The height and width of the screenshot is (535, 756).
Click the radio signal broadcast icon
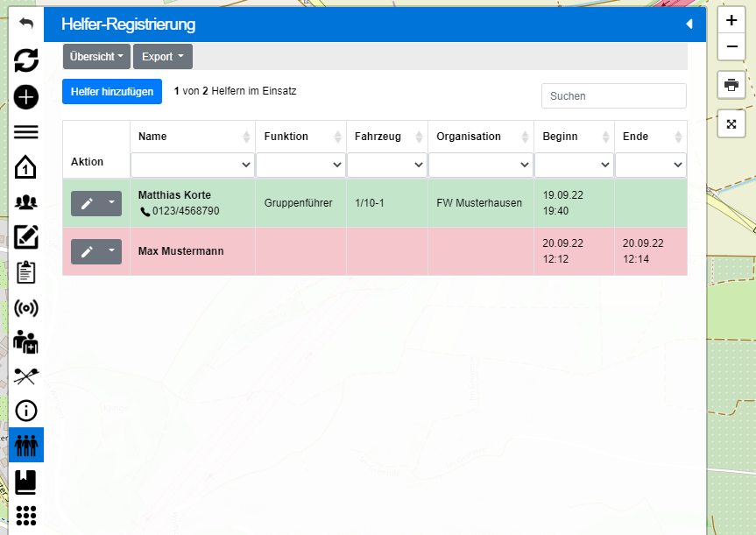(x=26, y=307)
